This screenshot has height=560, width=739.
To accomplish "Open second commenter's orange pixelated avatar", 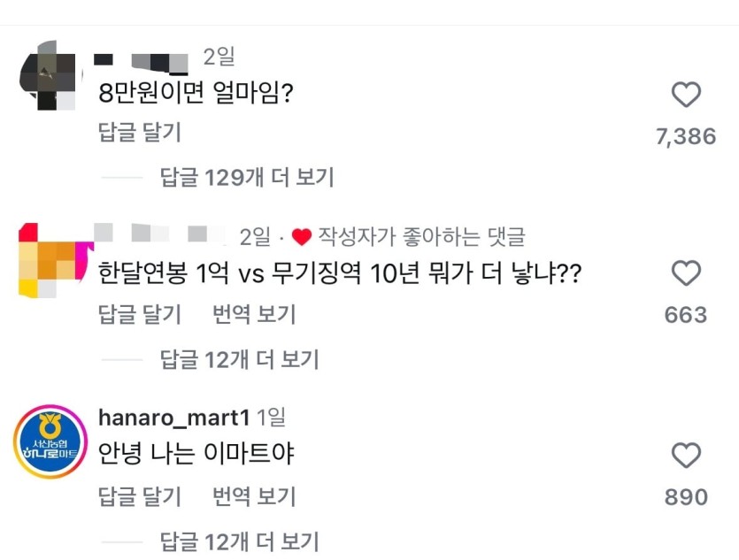I will click(x=54, y=260).
